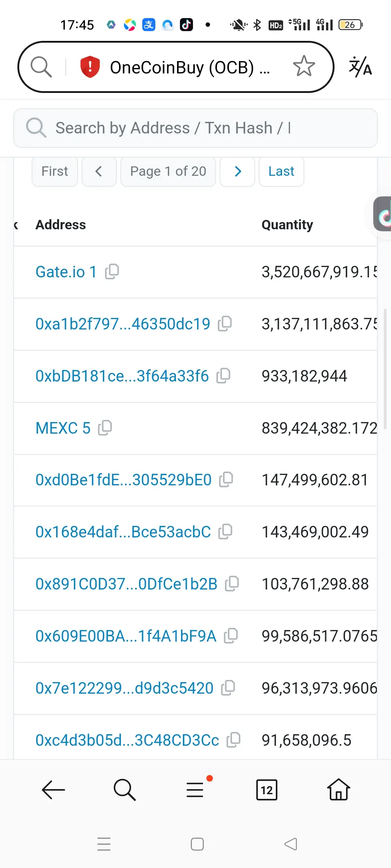391x868 pixels.
Task: Go to the browser home page
Action: tap(339, 790)
